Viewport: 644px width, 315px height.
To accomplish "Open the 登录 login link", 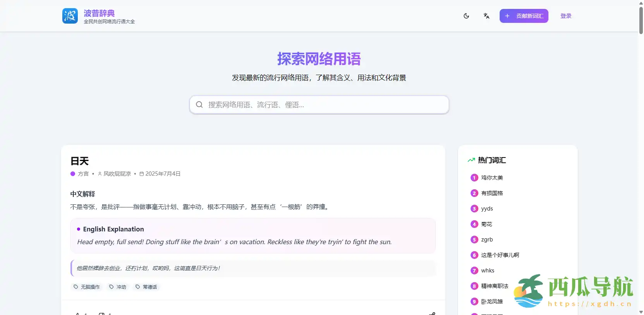I will (566, 16).
